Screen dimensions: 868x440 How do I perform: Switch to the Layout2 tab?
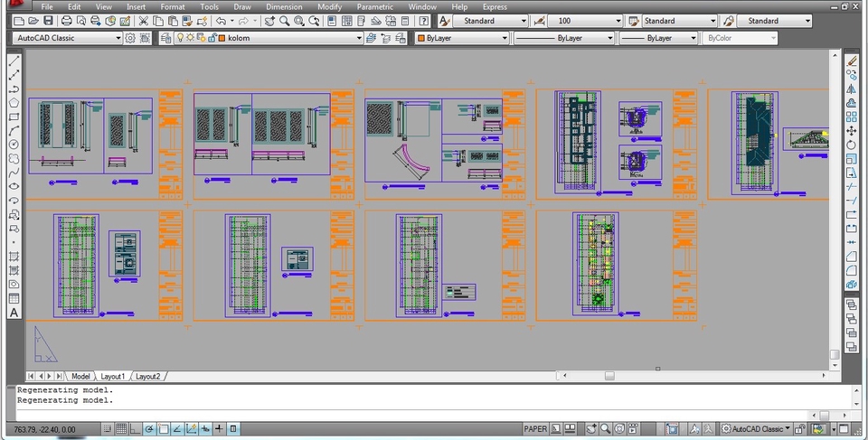(x=148, y=376)
